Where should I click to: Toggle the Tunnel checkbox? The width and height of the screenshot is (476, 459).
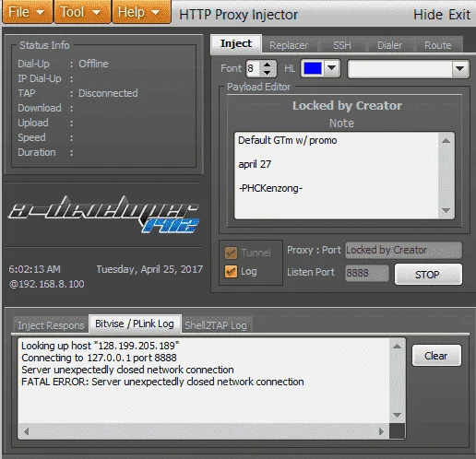tap(231, 253)
